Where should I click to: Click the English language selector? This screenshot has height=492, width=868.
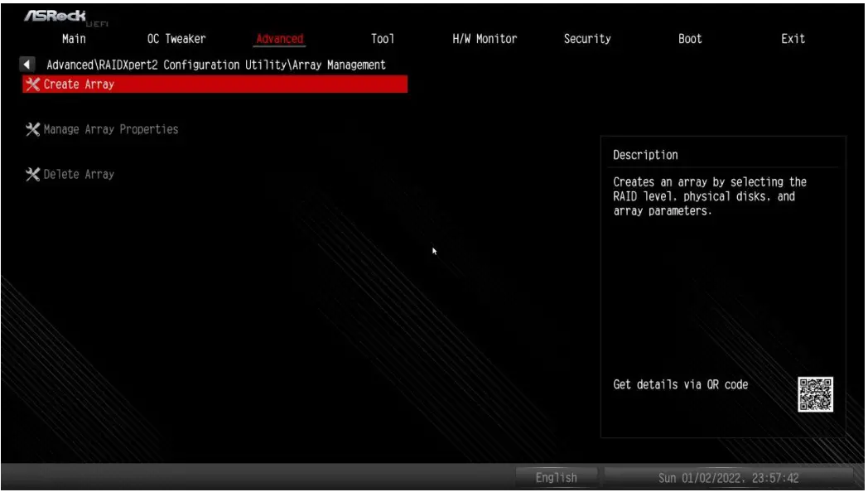coord(557,477)
